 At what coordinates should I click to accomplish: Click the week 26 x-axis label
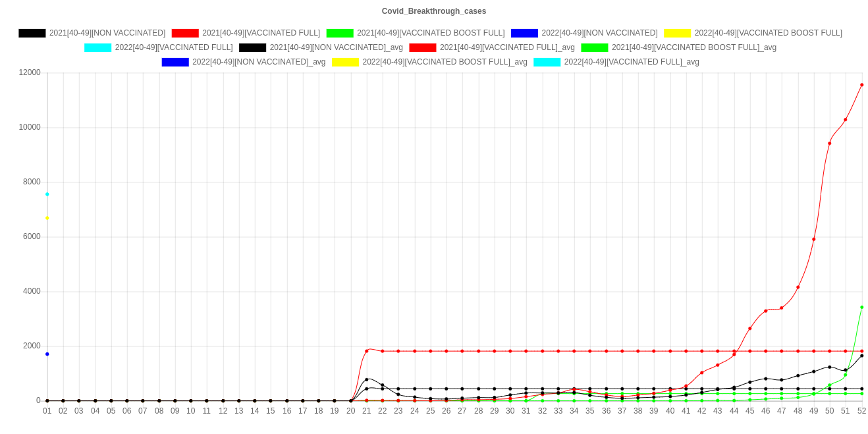click(x=446, y=411)
